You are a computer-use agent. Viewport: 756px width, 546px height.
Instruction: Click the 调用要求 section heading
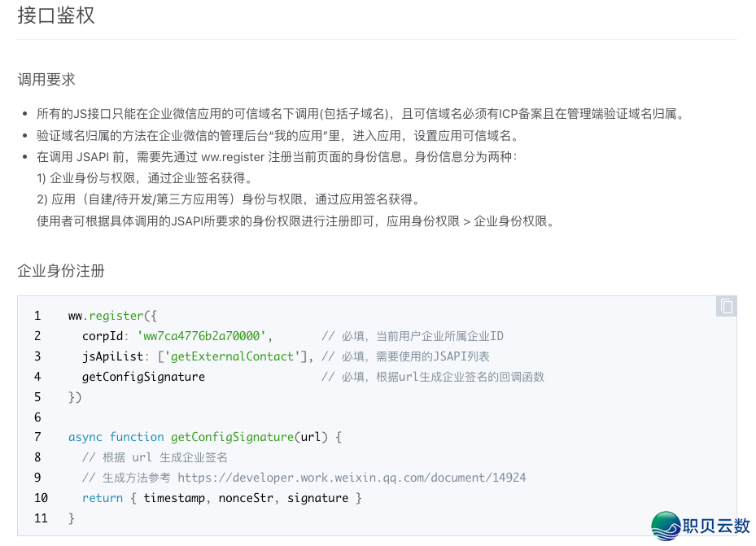(45, 79)
